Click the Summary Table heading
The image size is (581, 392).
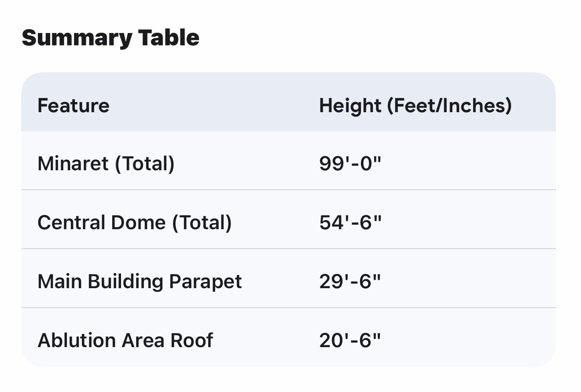pyautogui.click(x=110, y=37)
